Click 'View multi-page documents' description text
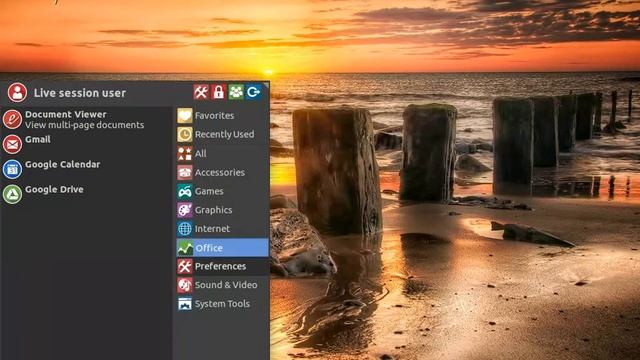Viewport: 640px width, 360px height. pos(84,125)
